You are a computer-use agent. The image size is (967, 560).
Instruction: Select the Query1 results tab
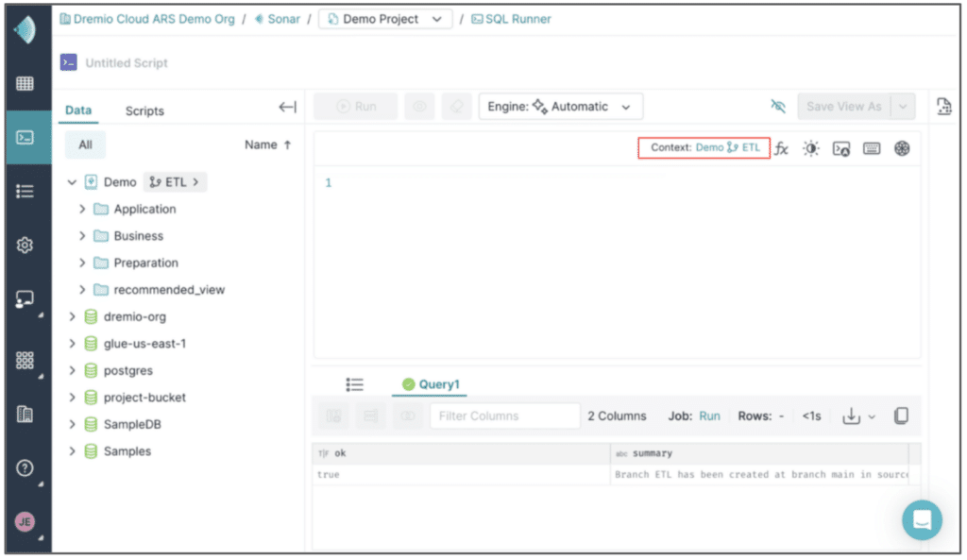point(431,385)
